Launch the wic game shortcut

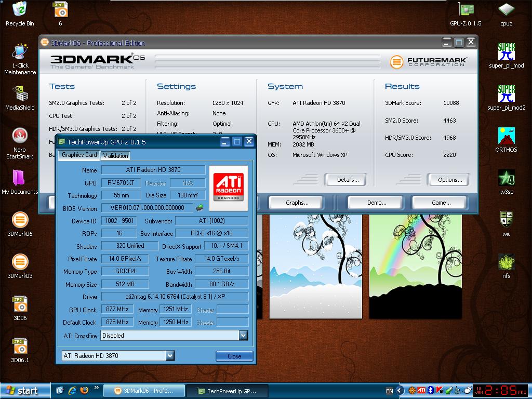[506, 224]
